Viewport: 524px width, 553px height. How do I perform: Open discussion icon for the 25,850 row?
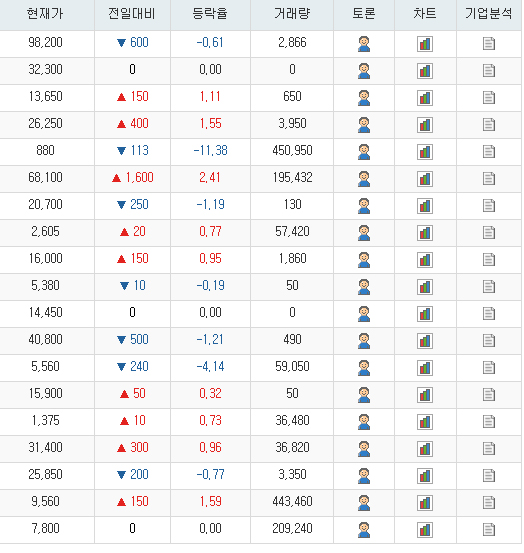click(x=364, y=476)
